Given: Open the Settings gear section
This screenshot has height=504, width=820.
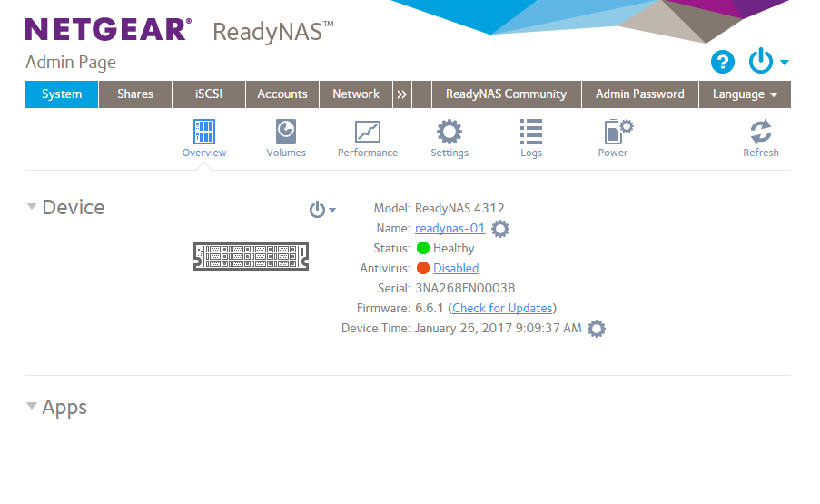Looking at the screenshot, I should tap(450, 138).
